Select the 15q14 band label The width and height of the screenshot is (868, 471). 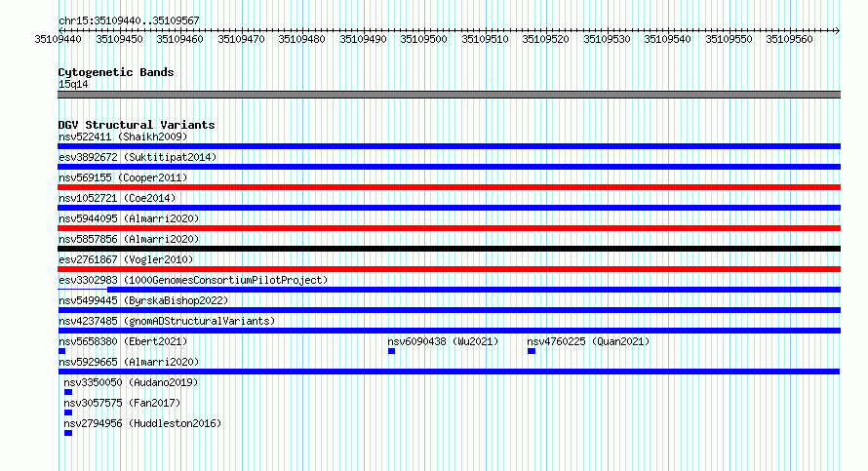[x=73, y=84]
